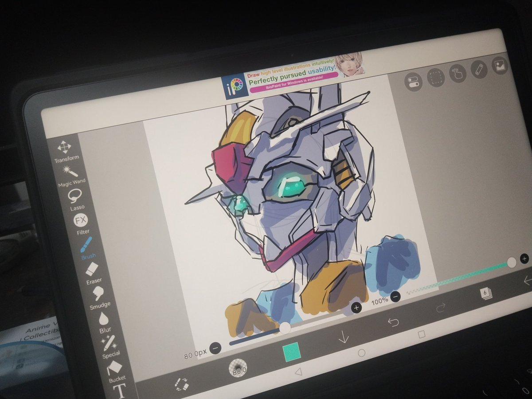532x399 pixels.
Task: Select the Smudge tool
Action: tap(98, 297)
